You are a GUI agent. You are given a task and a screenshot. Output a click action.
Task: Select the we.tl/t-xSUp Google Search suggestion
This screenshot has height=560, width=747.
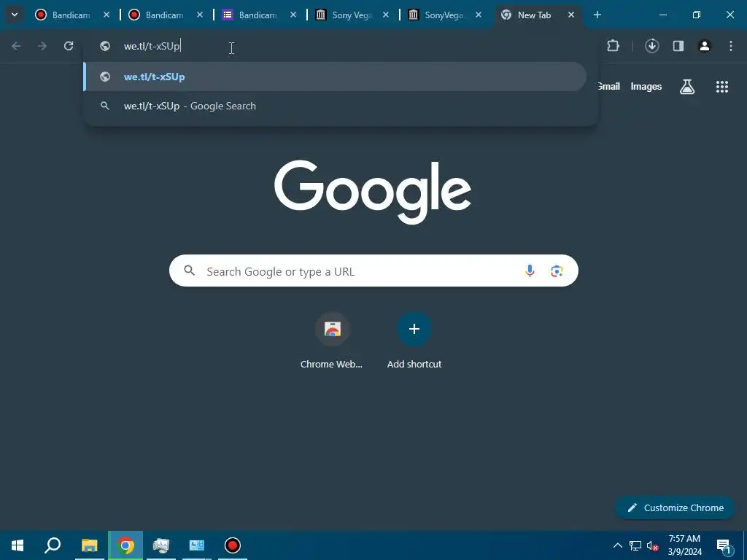[336, 106]
